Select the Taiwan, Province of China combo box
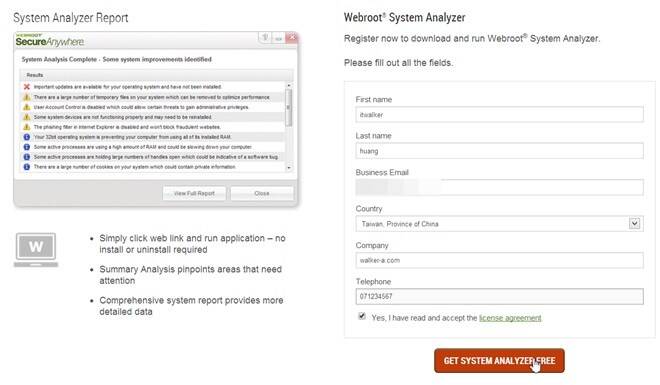The width and height of the screenshot is (660, 385). point(499,224)
